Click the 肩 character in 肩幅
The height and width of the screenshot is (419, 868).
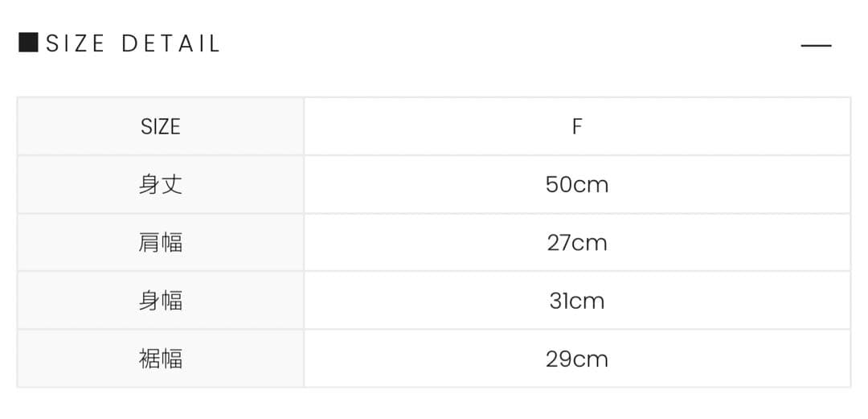[x=149, y=243]
